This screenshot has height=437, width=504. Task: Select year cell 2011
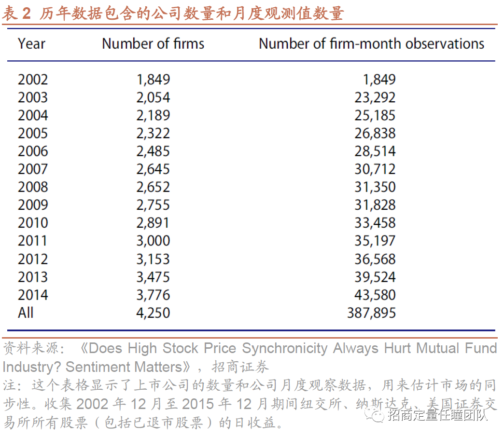[33, 241]
